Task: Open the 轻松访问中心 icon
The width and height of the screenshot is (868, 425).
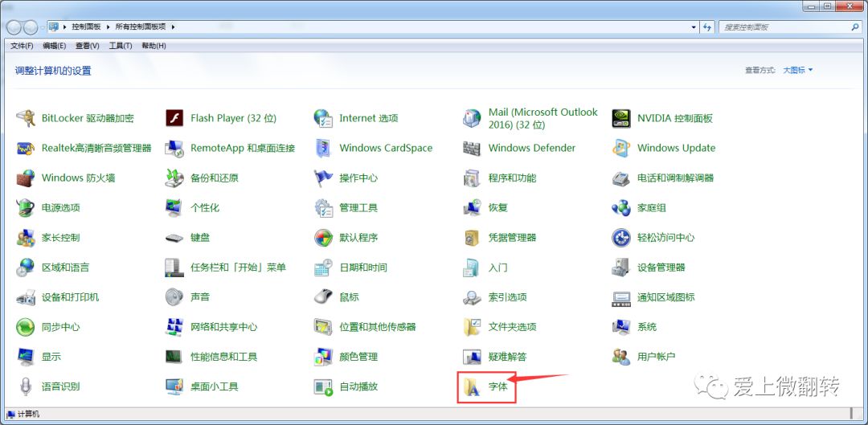Action: pyautogui.click(x=621, y=237)
